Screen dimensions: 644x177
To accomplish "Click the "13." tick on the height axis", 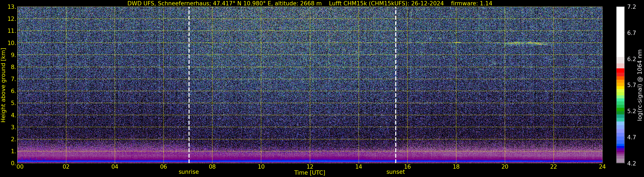I will pyautogui.click(x=12, y=7).
